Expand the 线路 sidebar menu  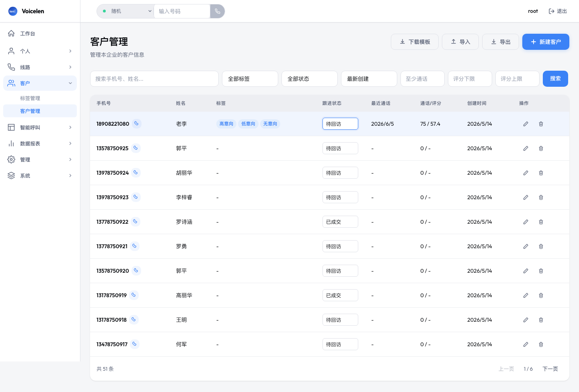click(x=40, y=67)
